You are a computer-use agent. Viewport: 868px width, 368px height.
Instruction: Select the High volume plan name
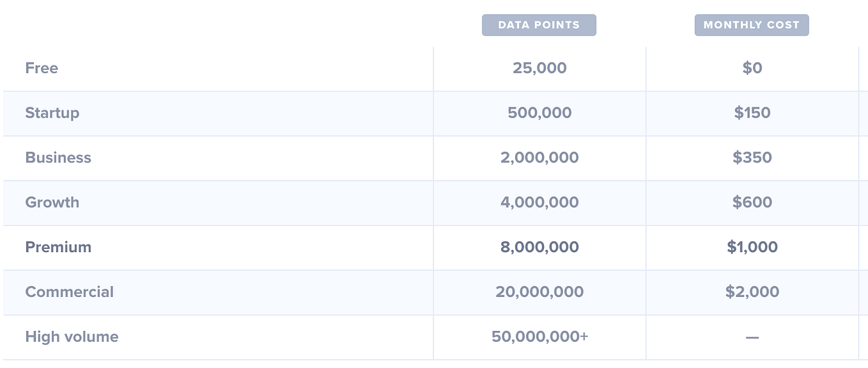(72, 337)
